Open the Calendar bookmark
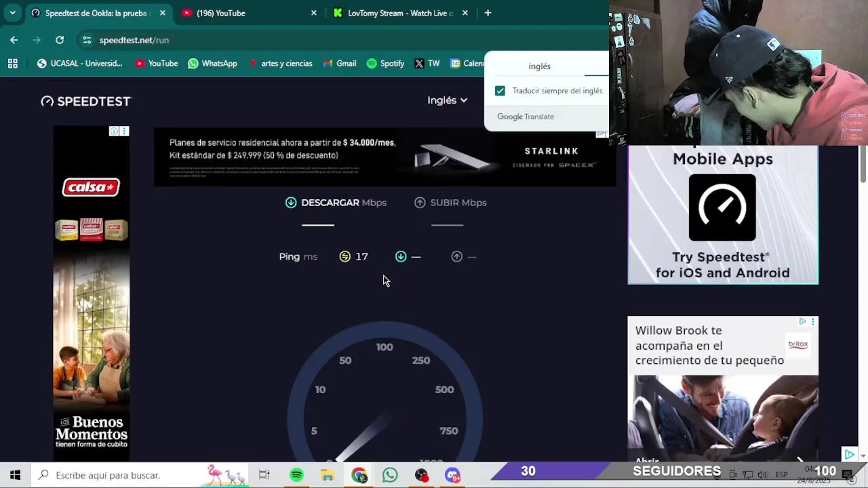Viewport: 868px width, 488px height. coord(467,63)
